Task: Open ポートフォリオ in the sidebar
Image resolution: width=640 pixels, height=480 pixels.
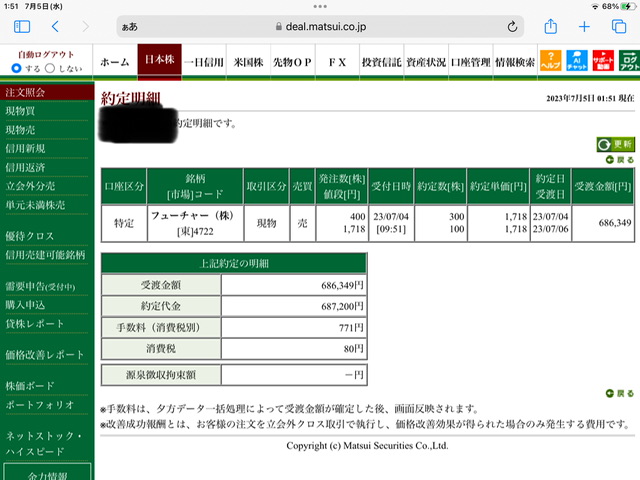Action: tap(40, 404)
